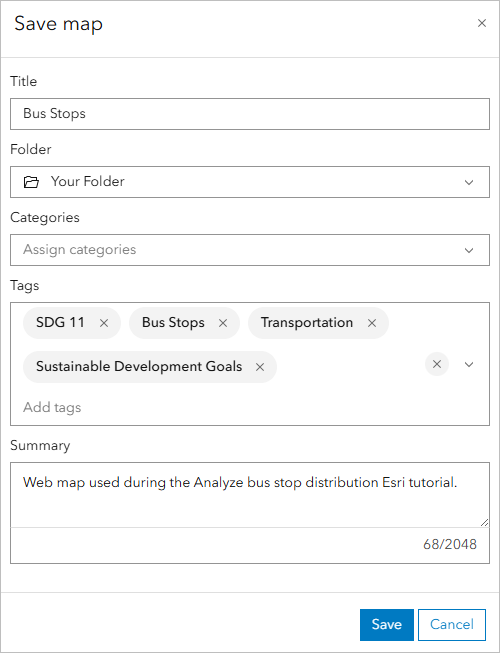Select the SDG 11 tag chip
This screenshot has height=653, width=500.
tap(60, 323)
